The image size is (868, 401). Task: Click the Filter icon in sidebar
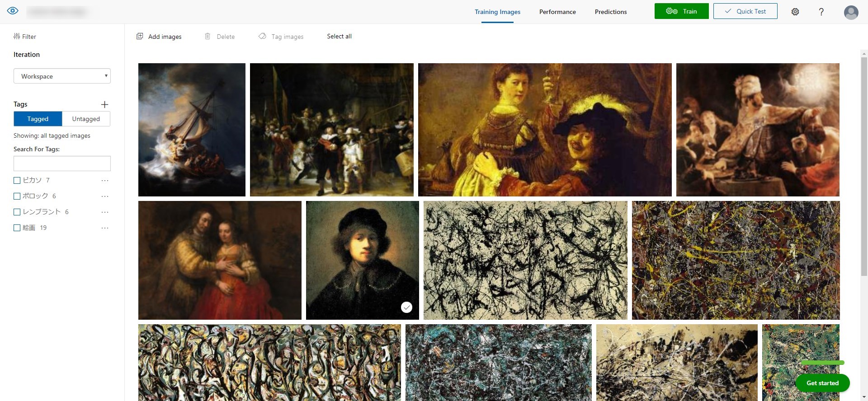click(x=17, y=37)
